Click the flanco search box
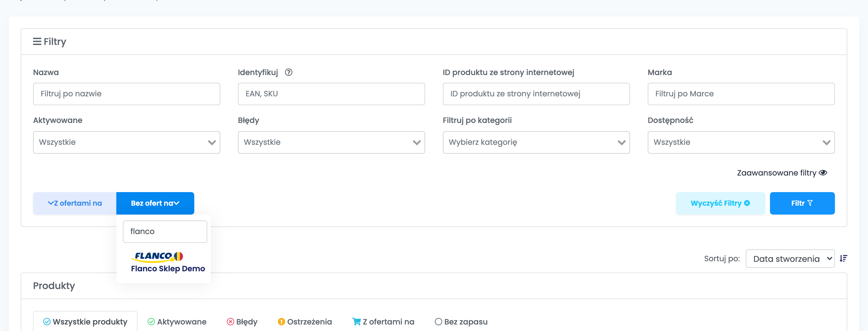Viewport: 868px width, 331px height. [165, 231]
